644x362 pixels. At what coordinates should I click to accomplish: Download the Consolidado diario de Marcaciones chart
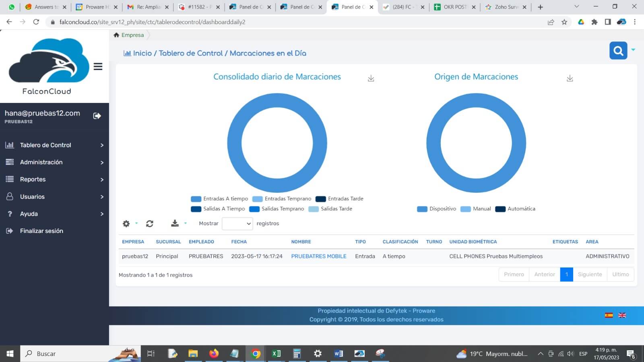pyautogui.click(x=371, y=78)
